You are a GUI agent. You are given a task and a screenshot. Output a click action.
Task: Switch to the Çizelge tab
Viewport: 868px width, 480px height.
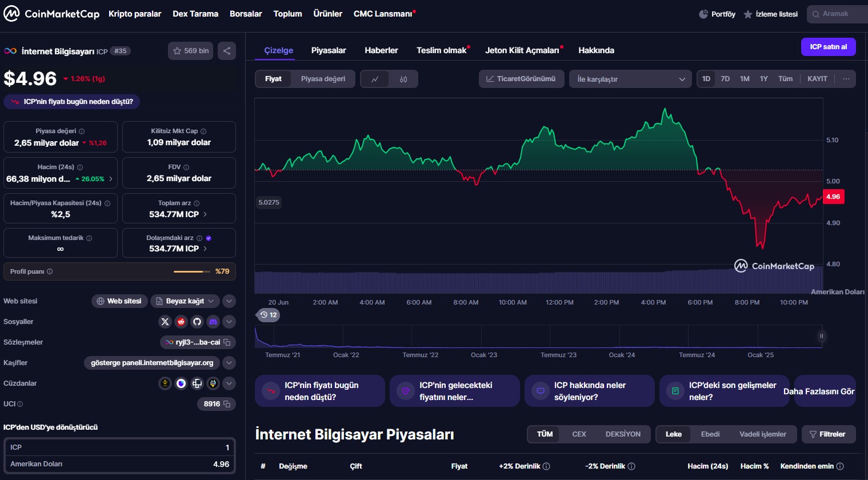pos(279,50)
